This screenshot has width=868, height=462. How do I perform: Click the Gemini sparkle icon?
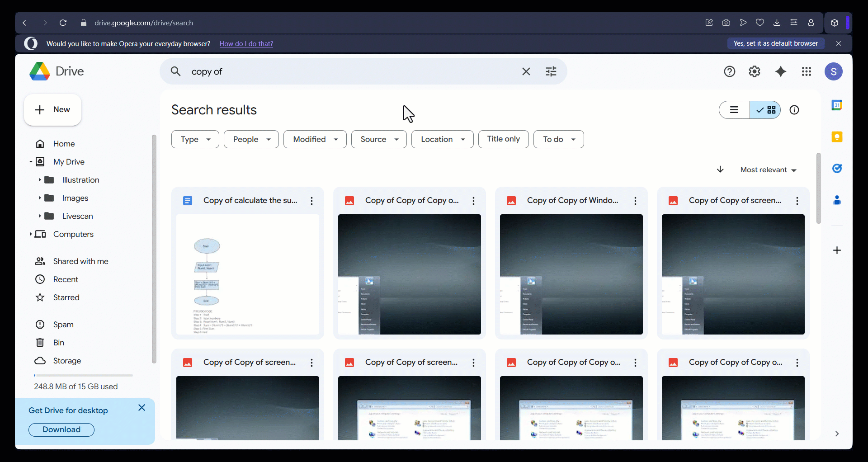point(780,71)
